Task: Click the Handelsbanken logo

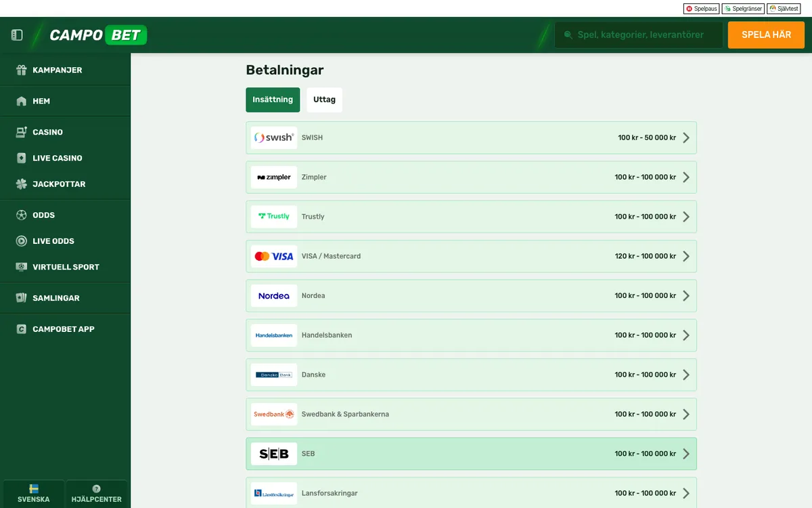Action: point(274,335)
